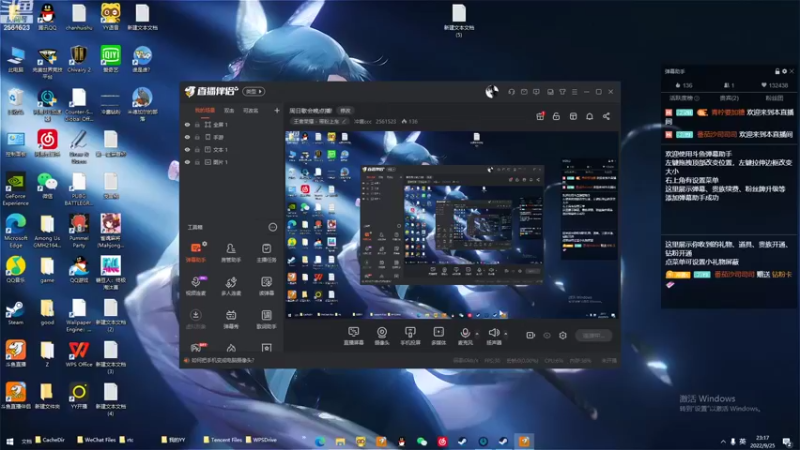
Task: Open the 弹幕助手 tool
Action: tap(195, 252)
